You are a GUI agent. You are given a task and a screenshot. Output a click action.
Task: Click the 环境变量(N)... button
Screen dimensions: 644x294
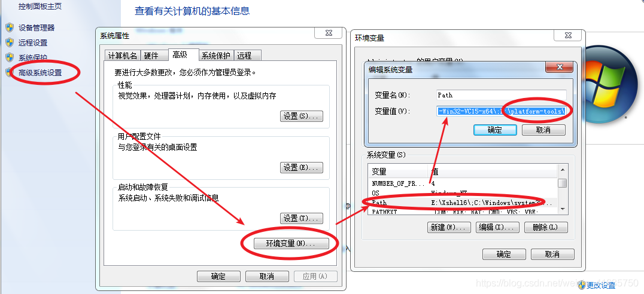[x=291, y=244]
